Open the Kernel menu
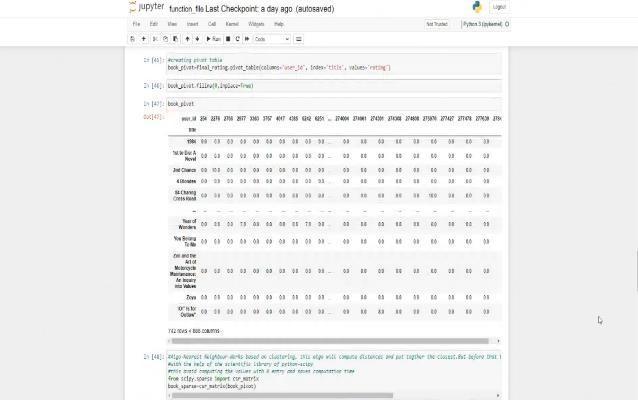 pos(232,24)
